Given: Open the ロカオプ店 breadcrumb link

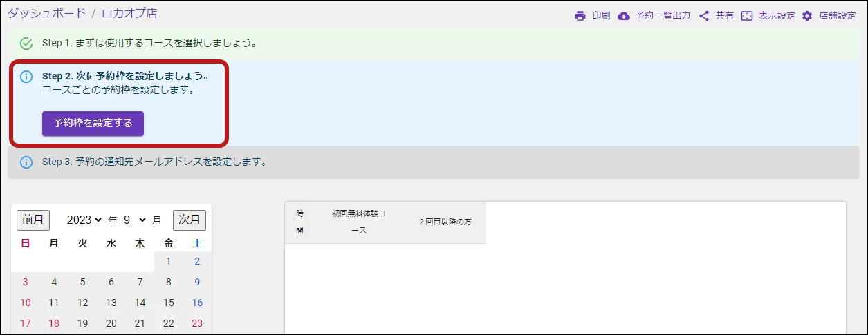Looking at the screenshot, I should point(129,12).
